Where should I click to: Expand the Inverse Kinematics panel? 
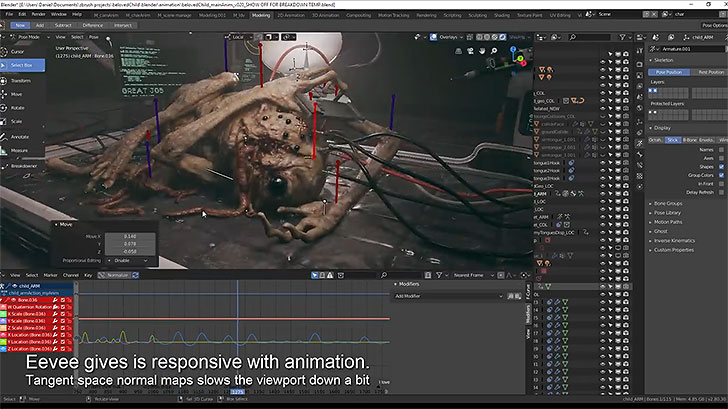(x=674, y=240)
